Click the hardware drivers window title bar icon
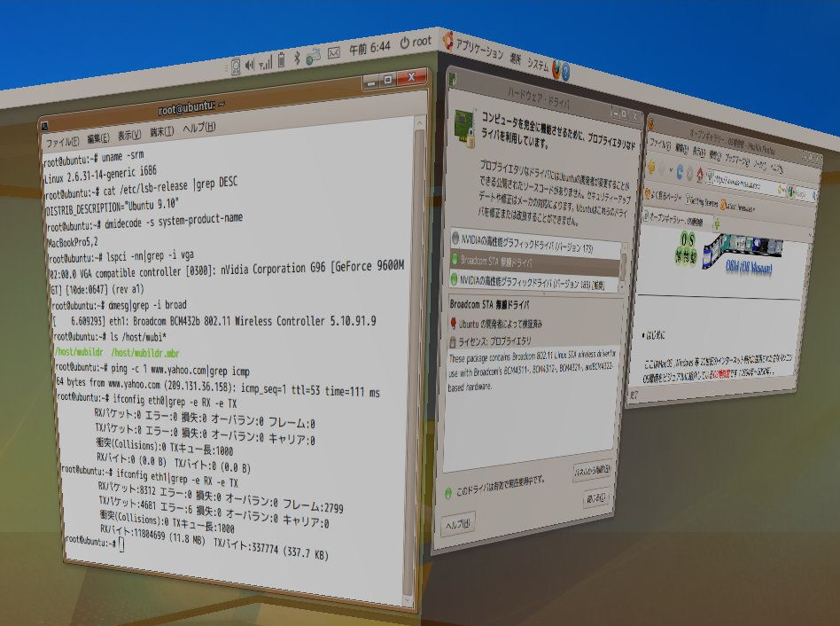The height and width of the screenshot is (626, 840). coord(453,79)
